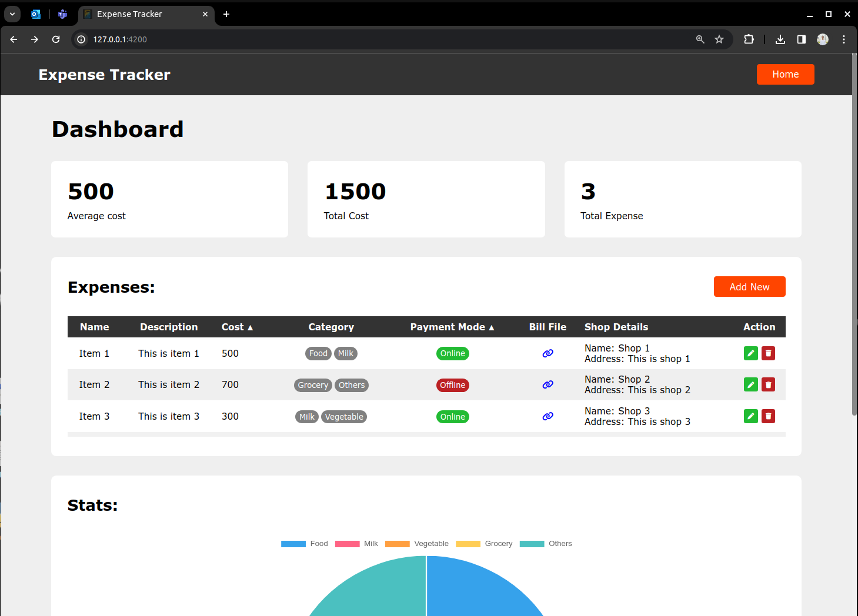The height and width of the screenshot is (616, 858).
Task: Click the Expense Tracker title logo
Action: [104, 75]
